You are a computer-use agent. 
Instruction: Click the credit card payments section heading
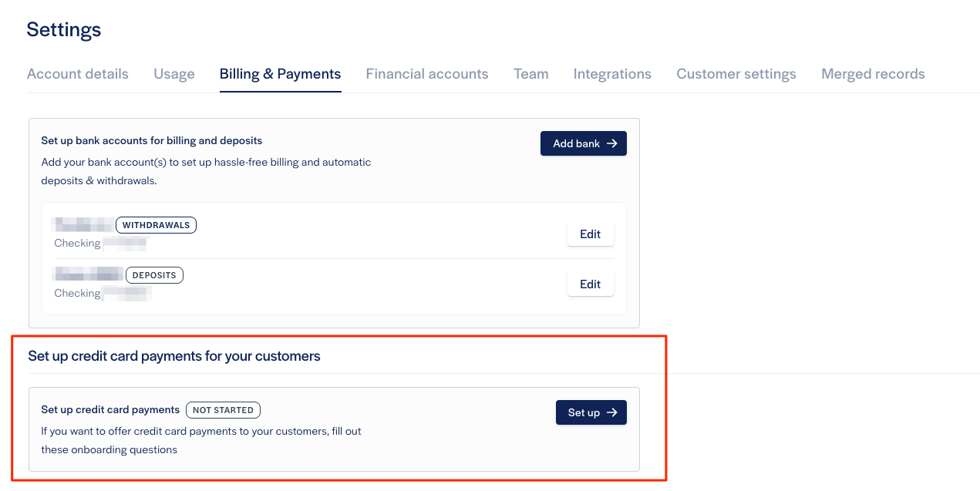[x=174, y=356]
